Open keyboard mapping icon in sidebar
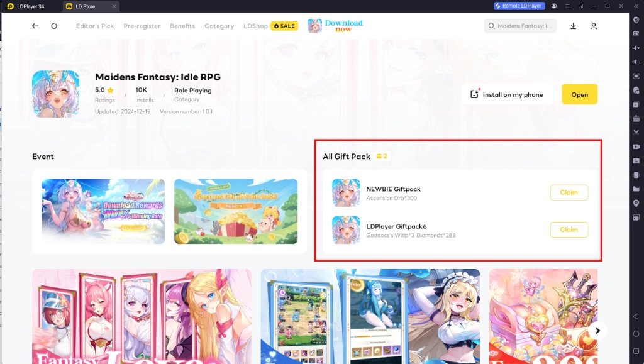The height and width of the screenshot is (364, 644). point(636,34)
